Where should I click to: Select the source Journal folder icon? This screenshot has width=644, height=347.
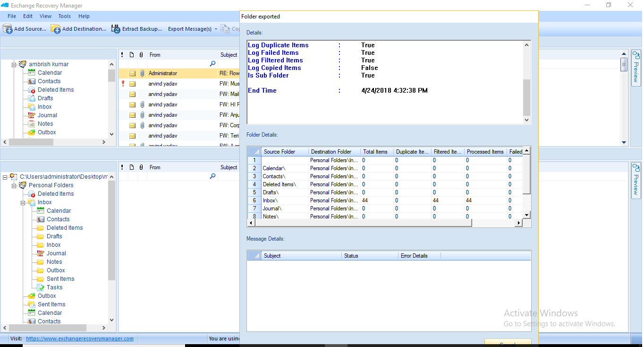click(32, 115)
